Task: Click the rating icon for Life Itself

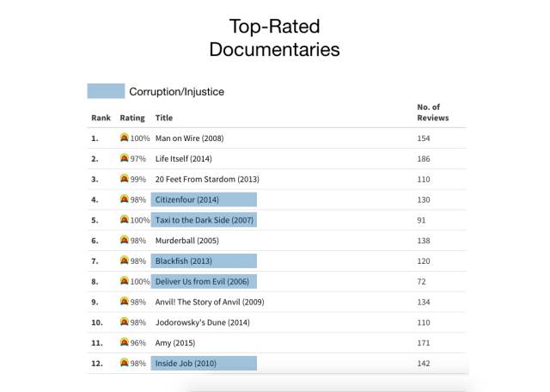Action: 124,158
